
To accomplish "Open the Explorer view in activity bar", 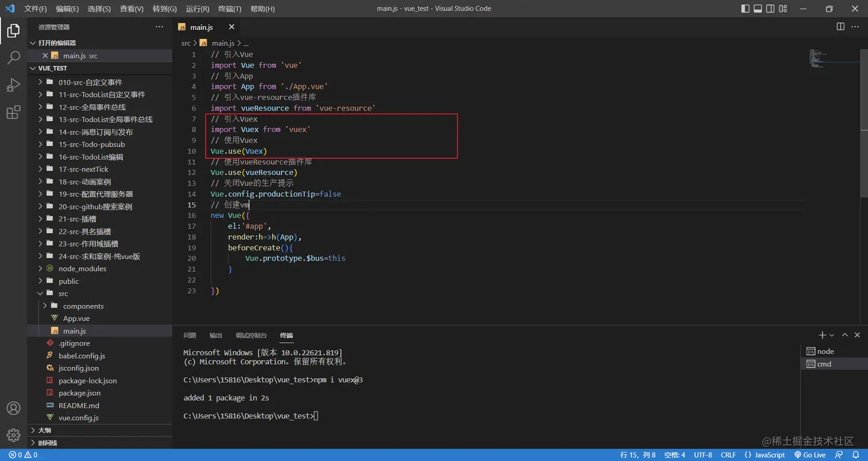I will click(x=13, y=31).
